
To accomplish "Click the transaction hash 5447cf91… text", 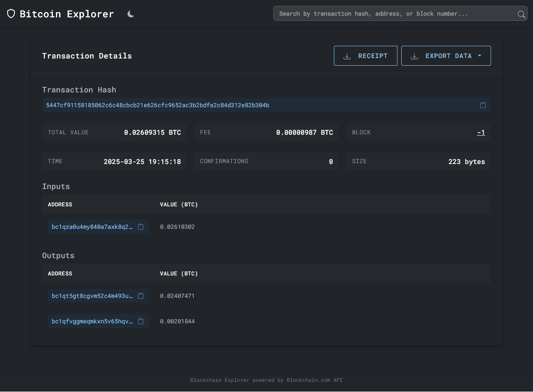I will point(158,105).
